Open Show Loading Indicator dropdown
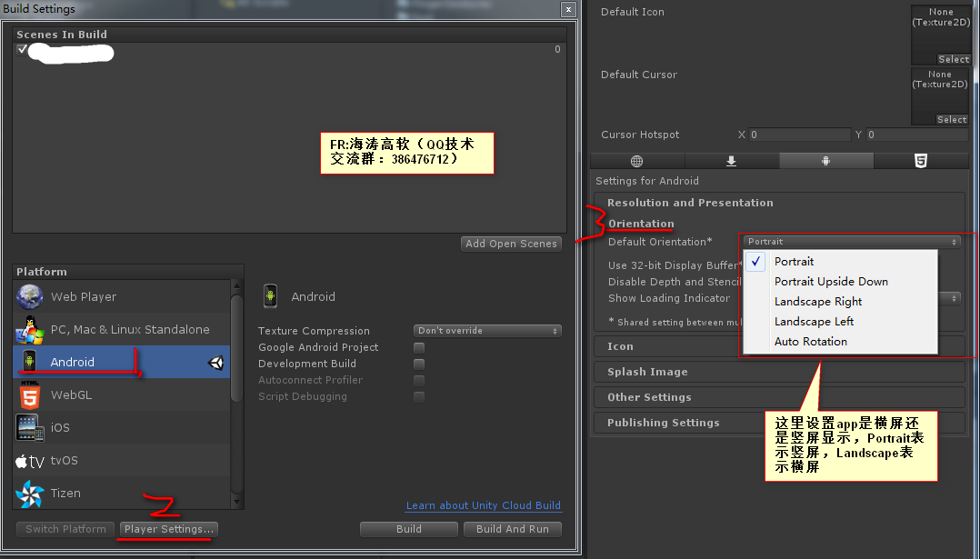This screenshot has height=559, width=980. click(x=949, y=298)
